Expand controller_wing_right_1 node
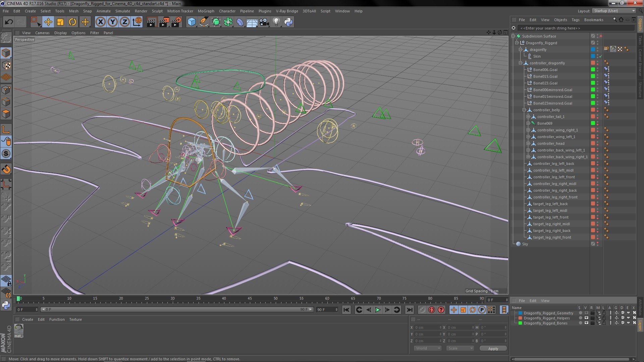Screen dimensions: 644x362 pyautogui.click(x=528, y=130)
